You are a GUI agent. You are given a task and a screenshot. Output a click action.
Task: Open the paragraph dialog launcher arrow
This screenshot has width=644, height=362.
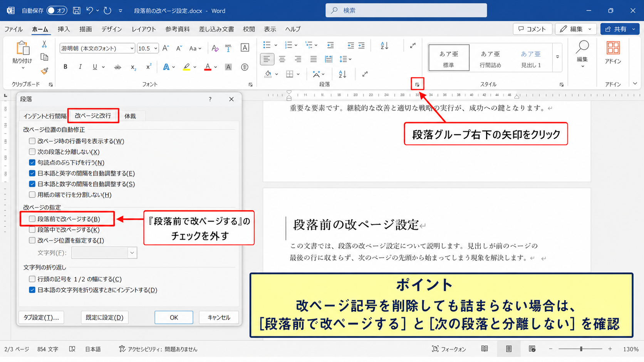(x=417, y=85)
